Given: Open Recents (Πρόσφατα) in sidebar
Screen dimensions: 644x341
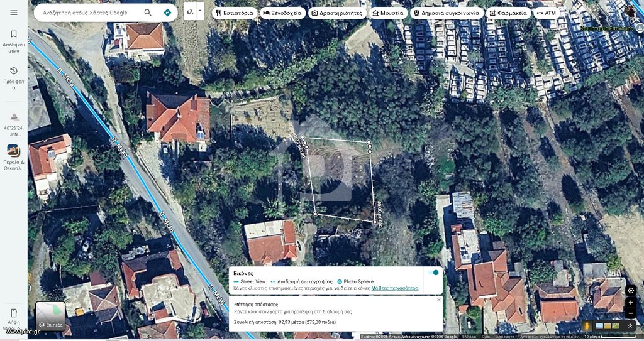Looking at the screenshot, I should click(x=14, y=78).
